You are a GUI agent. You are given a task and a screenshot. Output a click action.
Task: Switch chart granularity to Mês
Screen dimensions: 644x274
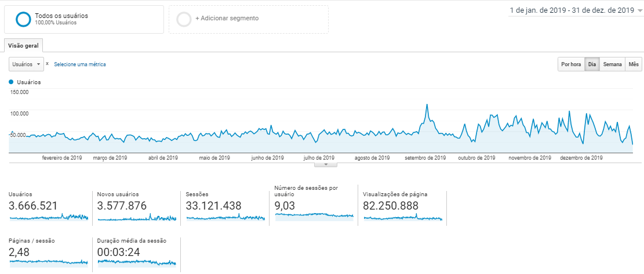pos(634,64)
